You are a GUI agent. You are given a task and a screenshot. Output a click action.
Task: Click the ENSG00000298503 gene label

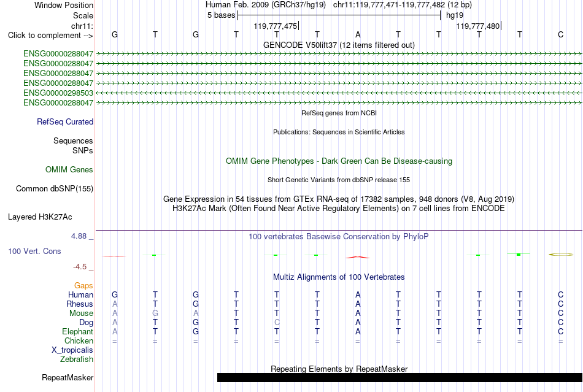[x=58, y=93]
